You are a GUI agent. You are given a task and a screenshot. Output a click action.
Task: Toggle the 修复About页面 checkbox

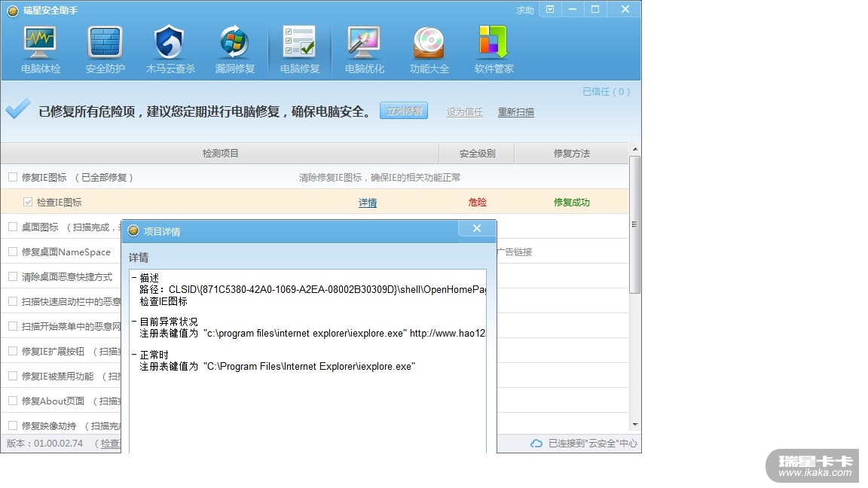click(13, 401)
